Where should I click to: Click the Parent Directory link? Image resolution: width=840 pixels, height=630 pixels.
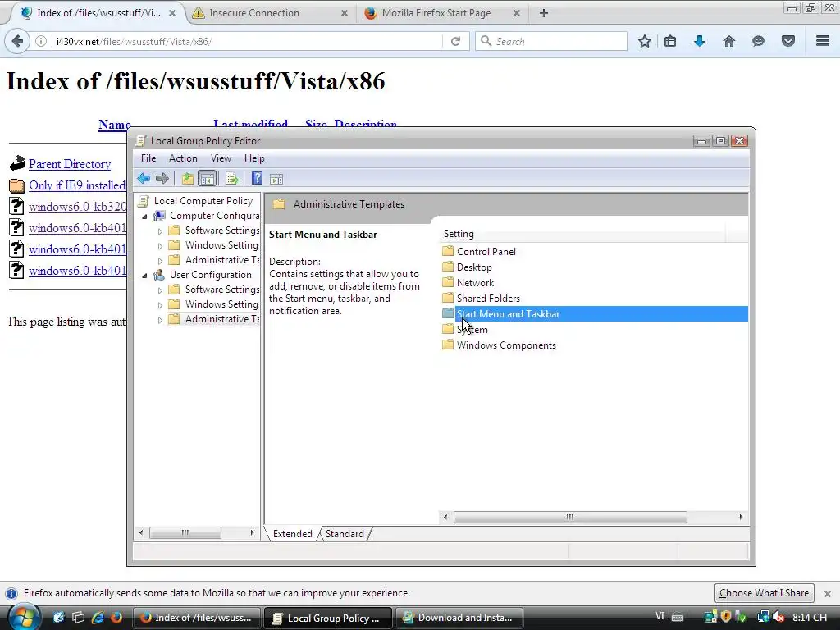tap(70, 164)
